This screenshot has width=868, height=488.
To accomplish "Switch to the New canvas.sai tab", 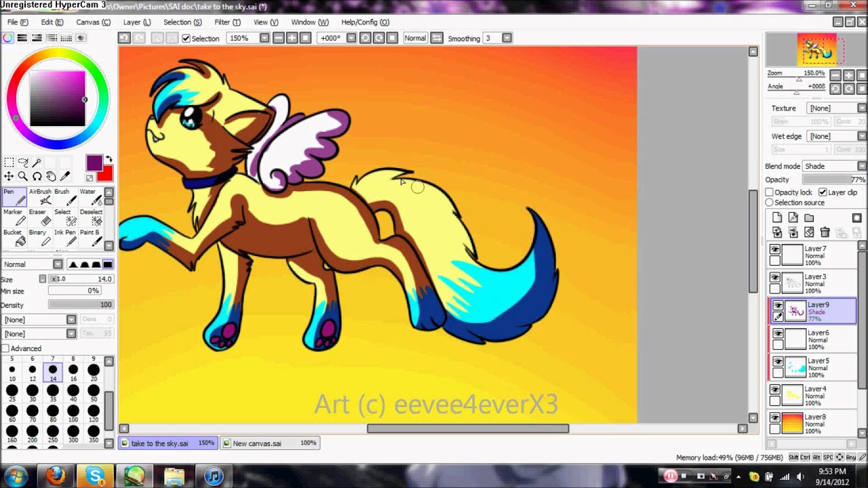I will [x=270, y=443].
